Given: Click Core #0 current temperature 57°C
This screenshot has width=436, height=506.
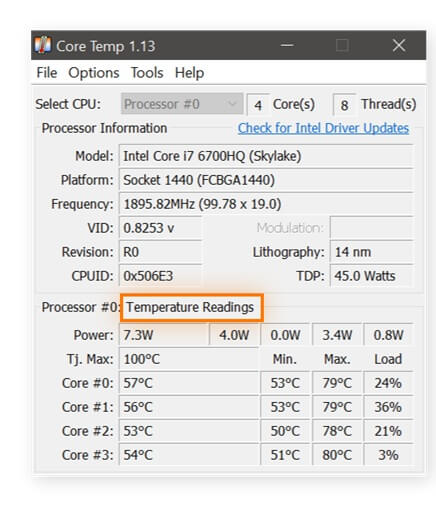Looking at the screenshot, I should coord(189,383).
